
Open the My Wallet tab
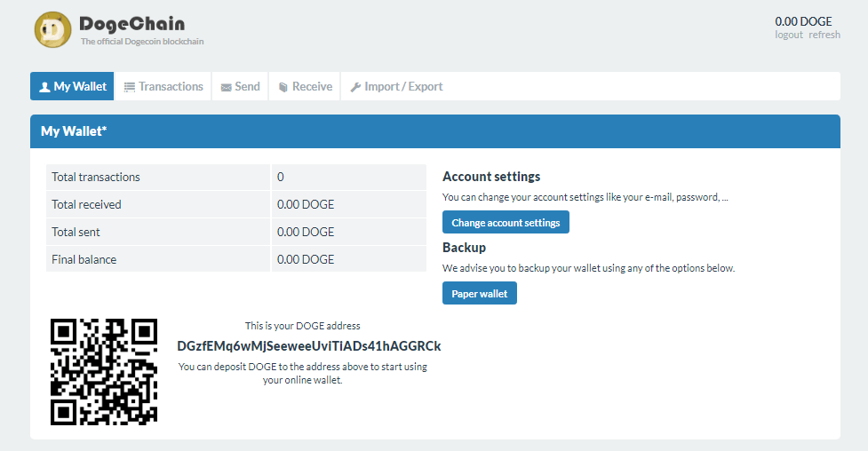coord(74,86)
